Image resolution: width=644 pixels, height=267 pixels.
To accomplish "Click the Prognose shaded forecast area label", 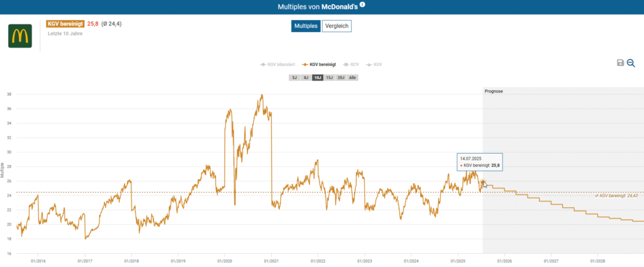I will pyautogui.click(x=494, y=91).
